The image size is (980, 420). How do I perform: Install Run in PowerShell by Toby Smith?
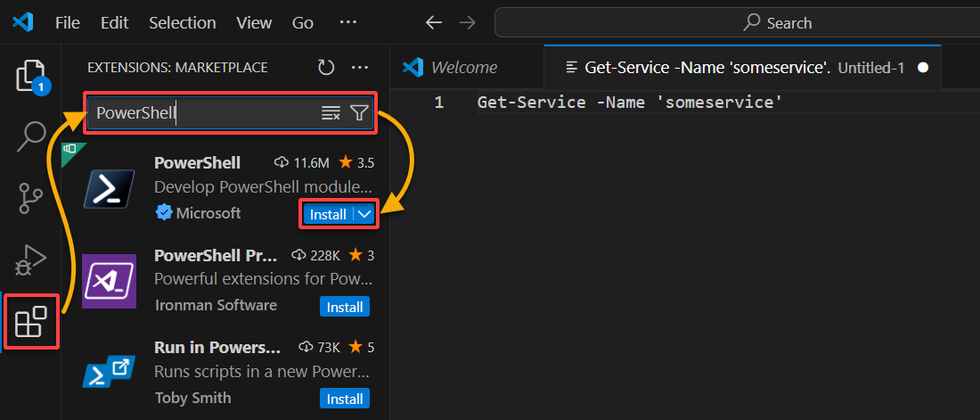click(345, 399)
